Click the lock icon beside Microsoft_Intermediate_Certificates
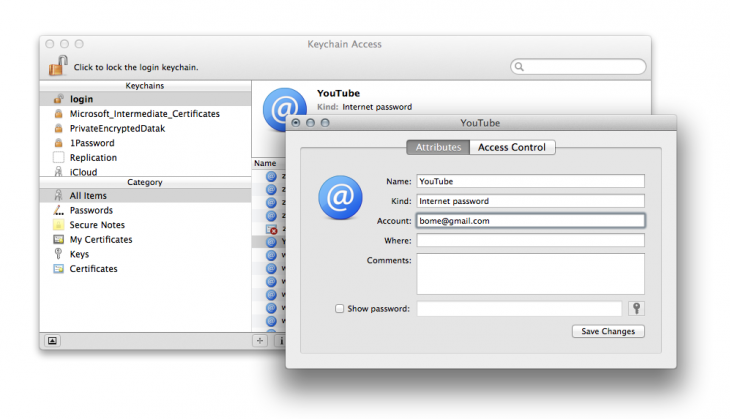The image size is (730, 419). click(58, 114)
